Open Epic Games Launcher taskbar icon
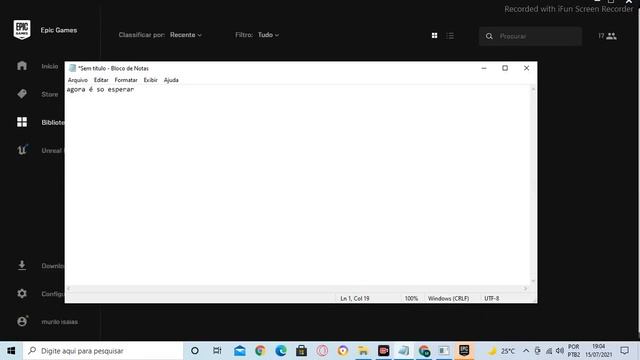This screenshot has width=640, height=360. pos(464,351)
